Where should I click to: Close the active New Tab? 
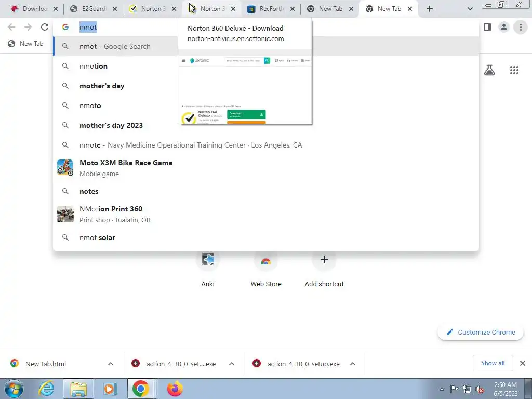410,9
